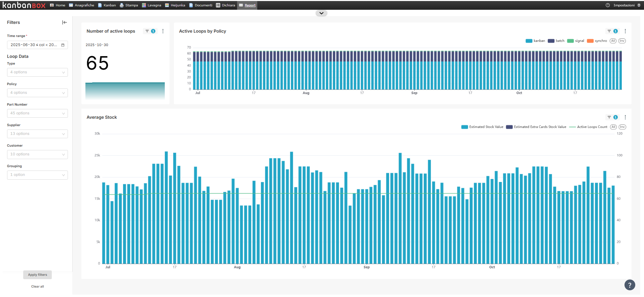
Task: Open the Heijunka menu
Action: tap(175, 5)
